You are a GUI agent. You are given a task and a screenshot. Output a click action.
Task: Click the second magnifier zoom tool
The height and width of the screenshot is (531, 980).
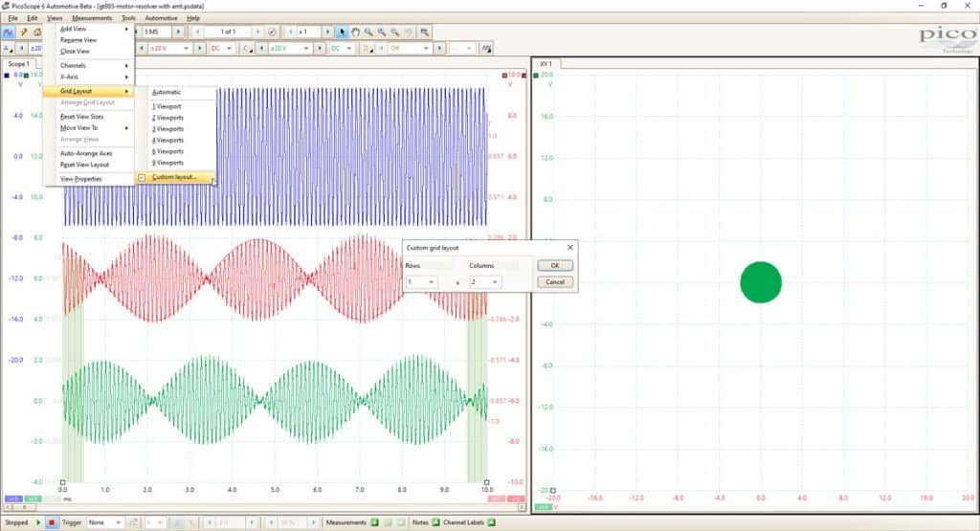point(382,32)
